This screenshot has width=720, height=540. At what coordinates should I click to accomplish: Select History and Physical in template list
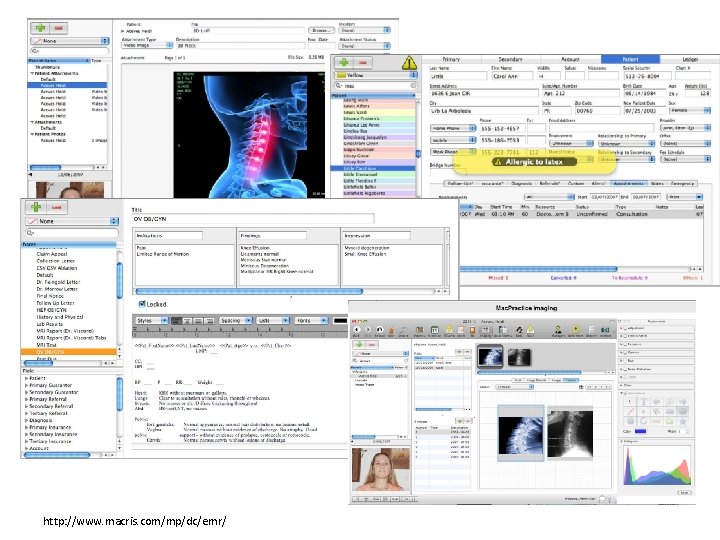pos(60,317)
